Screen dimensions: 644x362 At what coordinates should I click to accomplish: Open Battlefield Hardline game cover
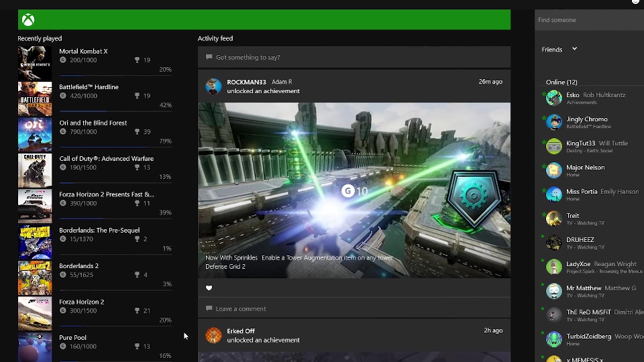(x=35, y=99)
